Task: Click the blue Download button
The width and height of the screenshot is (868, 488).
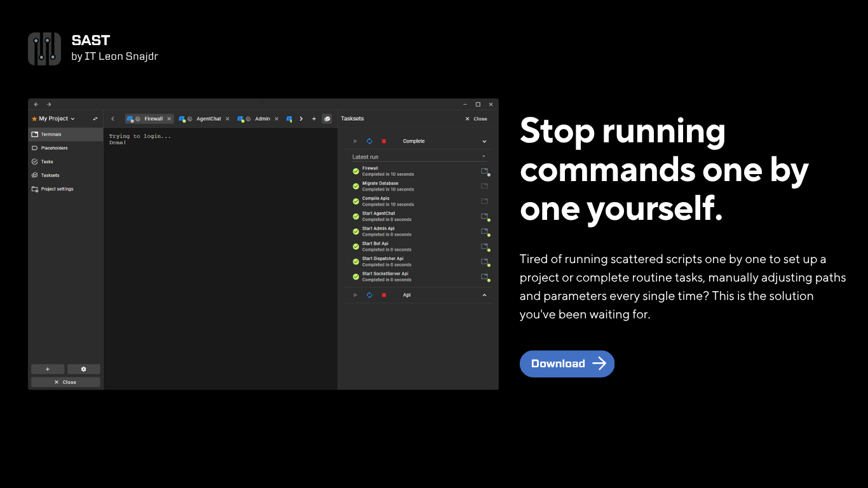Action: tap(567, 363)
